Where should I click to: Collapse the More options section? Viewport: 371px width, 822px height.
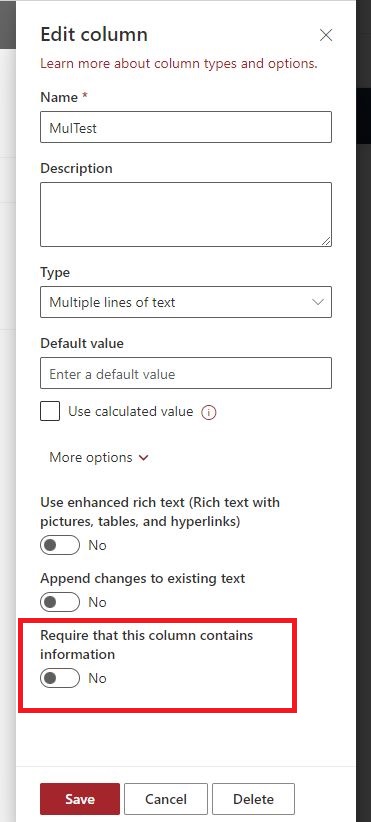click(99, 458)
